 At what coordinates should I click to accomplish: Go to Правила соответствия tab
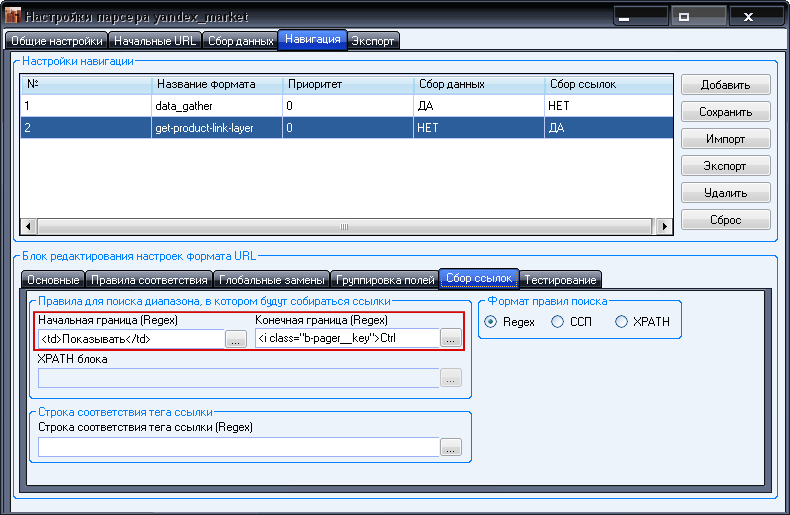148,279
